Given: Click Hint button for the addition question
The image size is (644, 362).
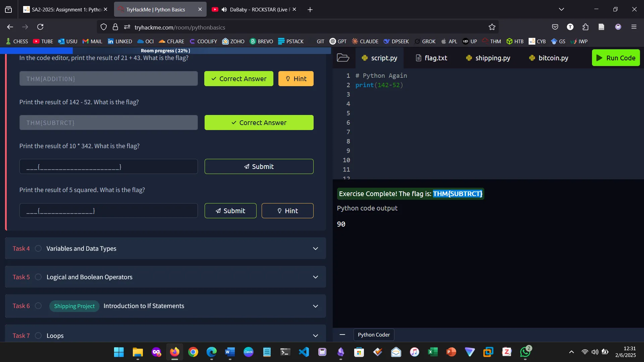Looking at the screenshot, I should (x=296, y=79).
